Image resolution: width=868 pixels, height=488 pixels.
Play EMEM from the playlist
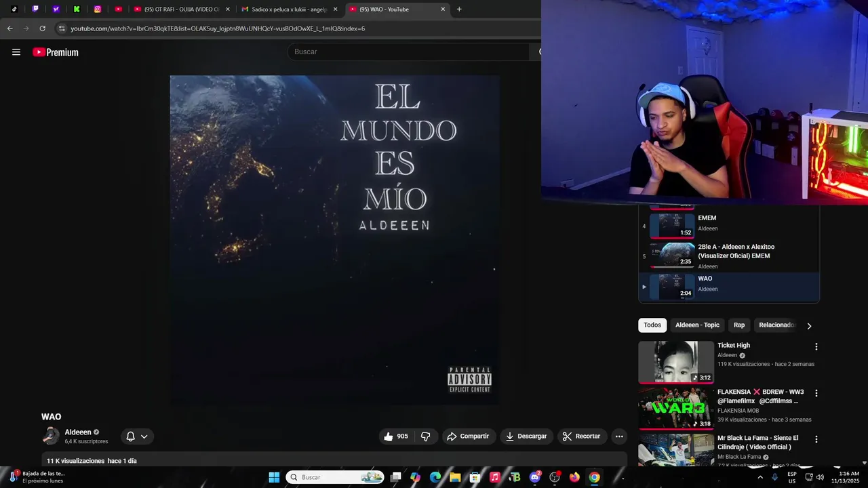coord(729,226)
